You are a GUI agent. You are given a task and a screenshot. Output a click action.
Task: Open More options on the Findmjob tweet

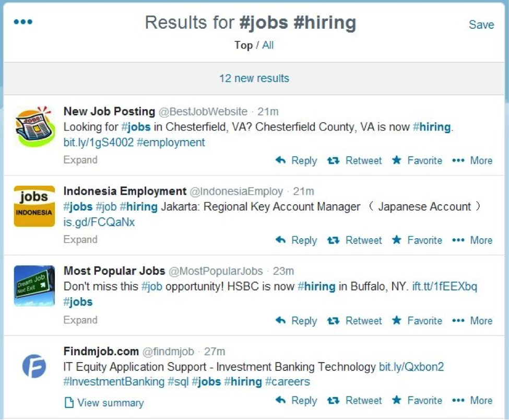[x=472, y=401]
